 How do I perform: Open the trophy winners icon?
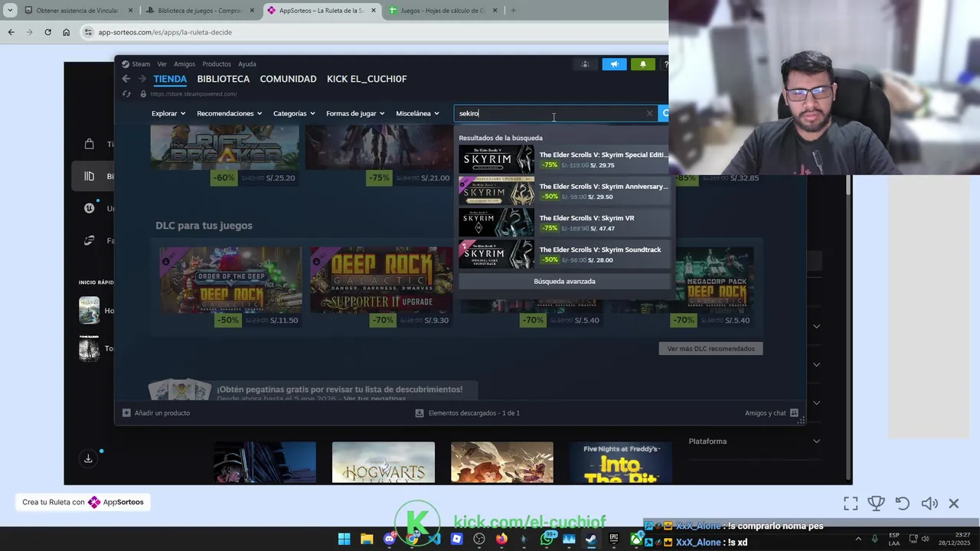coord(876,504)
